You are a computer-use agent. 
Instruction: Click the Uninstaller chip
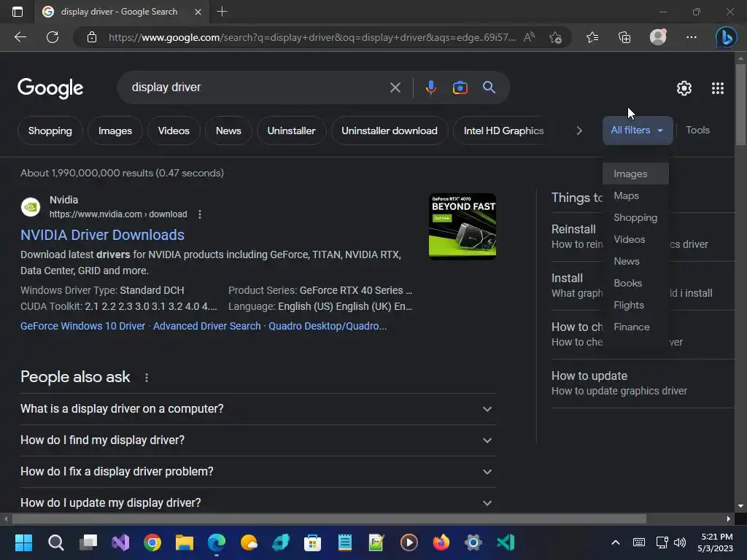point(291,131)
